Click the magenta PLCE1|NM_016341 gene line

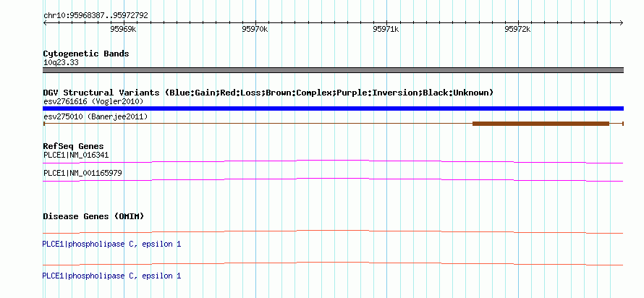click(333, 161)
